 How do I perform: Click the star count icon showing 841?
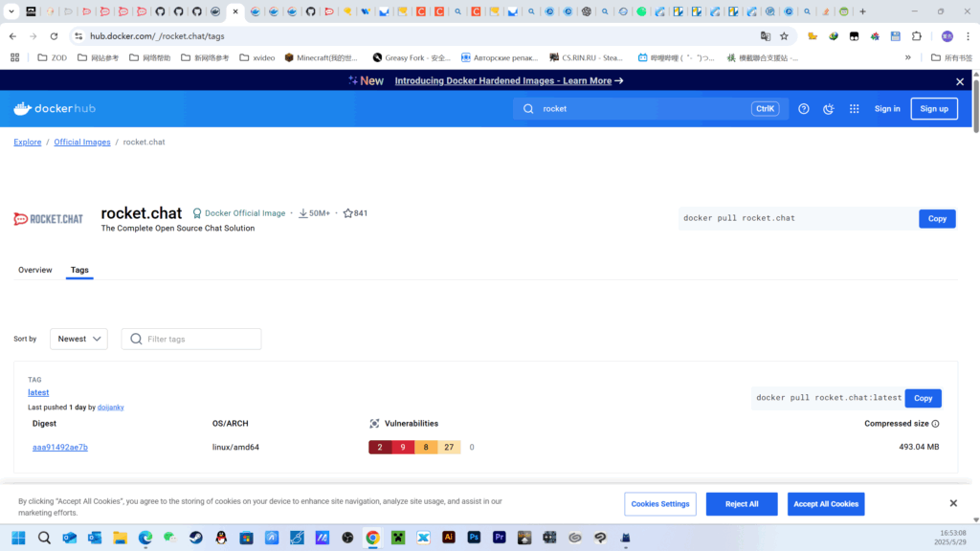point(348,213)
